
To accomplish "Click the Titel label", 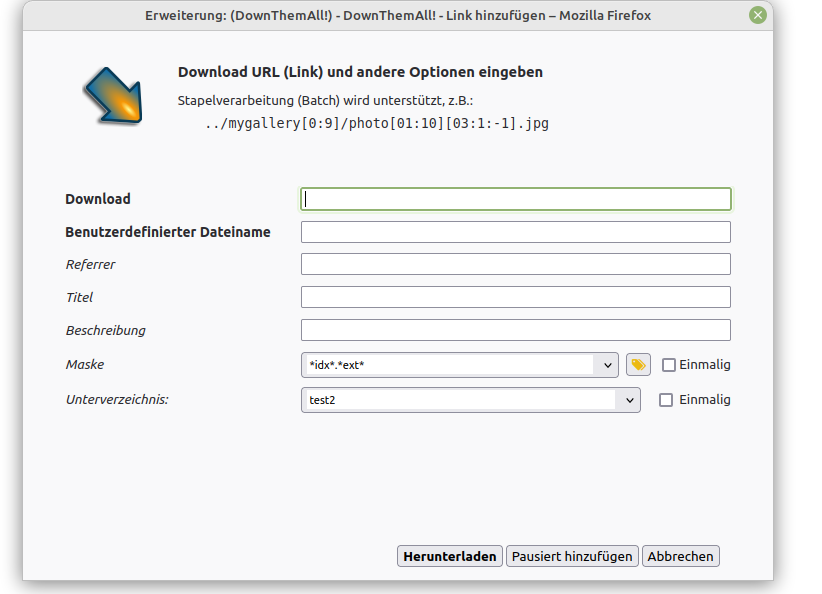I will click(x=79, y=297).
